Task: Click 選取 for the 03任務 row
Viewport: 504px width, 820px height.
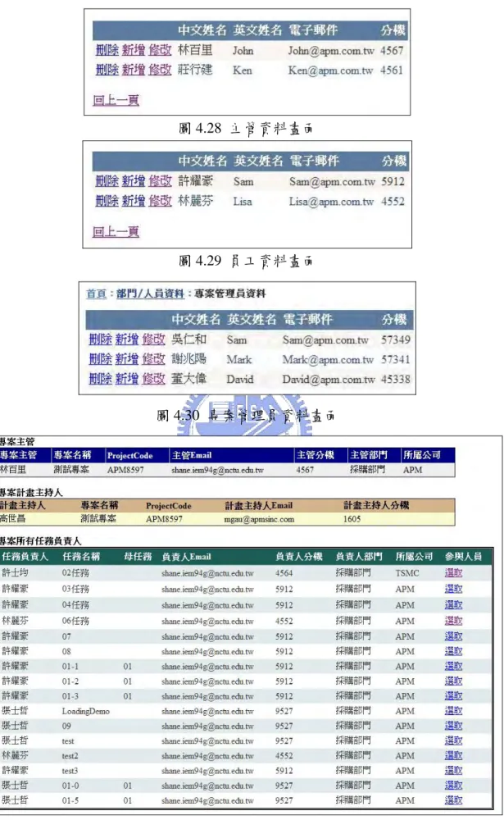Action: 453,589
